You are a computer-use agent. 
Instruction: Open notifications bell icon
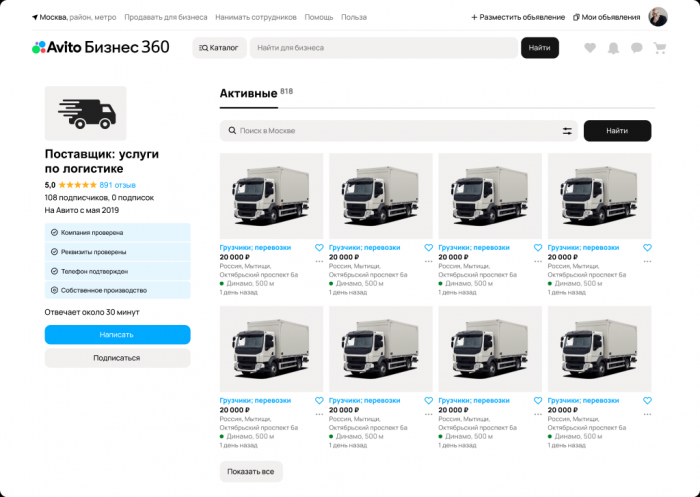pos(613,48)
